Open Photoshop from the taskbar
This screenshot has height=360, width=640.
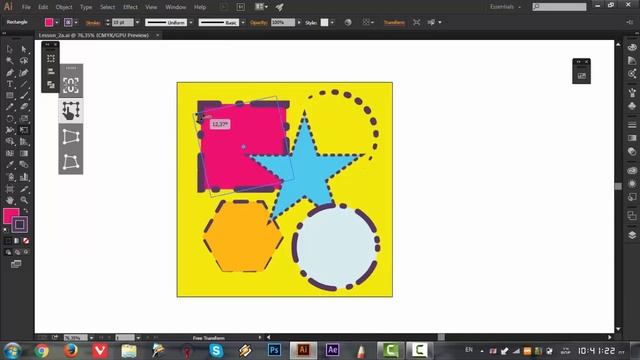pos(274,350)
